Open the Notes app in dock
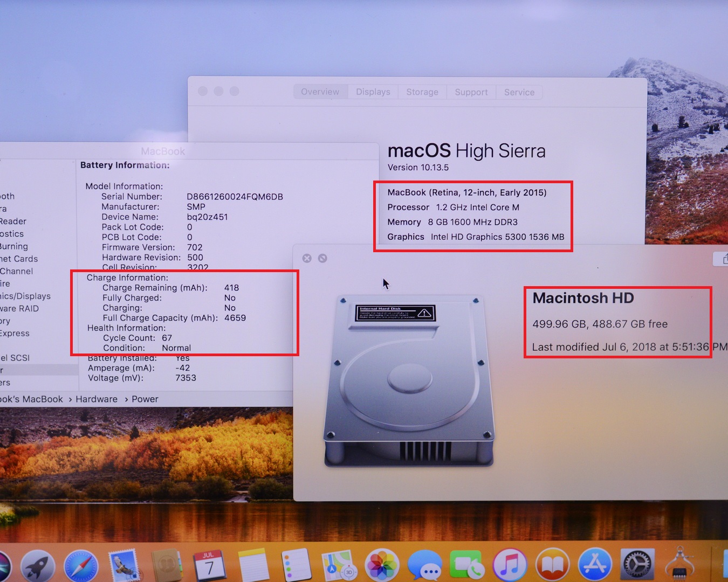Viewport: 728px width, 582px height. coord(253,566)
